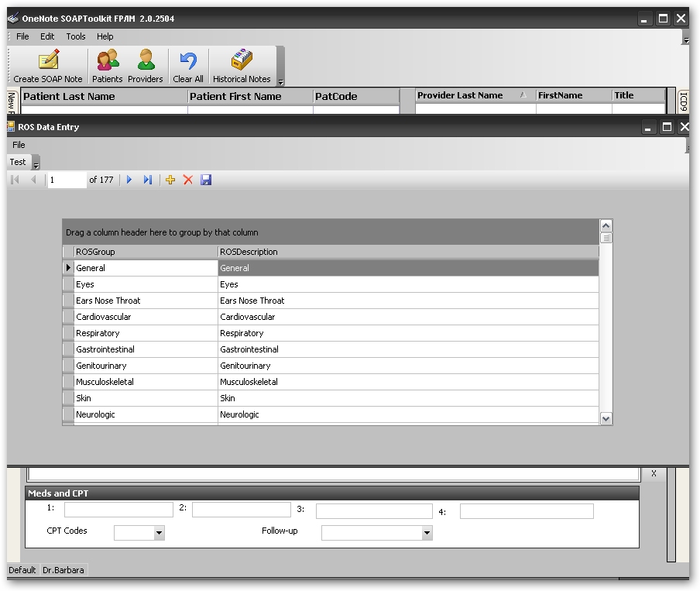700x591 pixels.
Task: Go to first record in navigator
Action: (x=15, y=180)
